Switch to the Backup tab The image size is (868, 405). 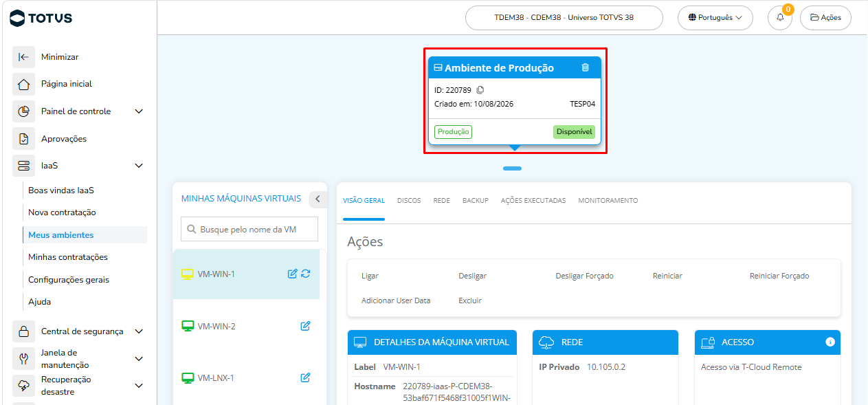point(476,201)
